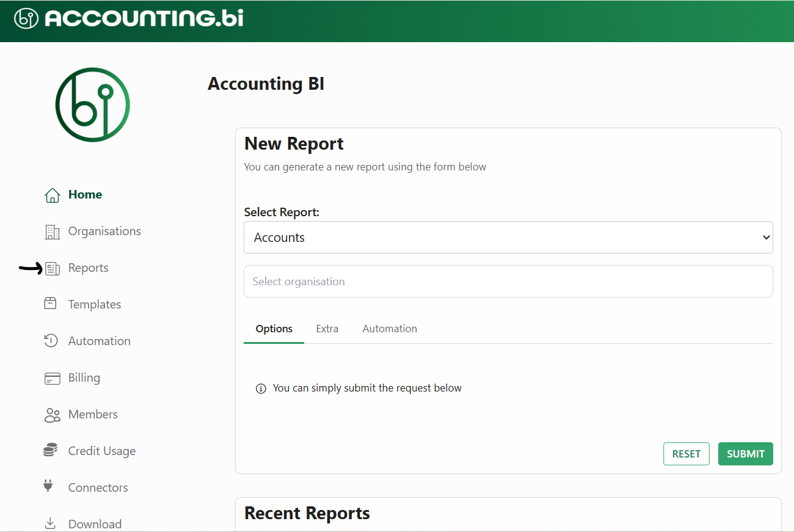This screenshot has height=532, width=794.
Task: Click the info circle icon
Action: (x=261, y=388)
